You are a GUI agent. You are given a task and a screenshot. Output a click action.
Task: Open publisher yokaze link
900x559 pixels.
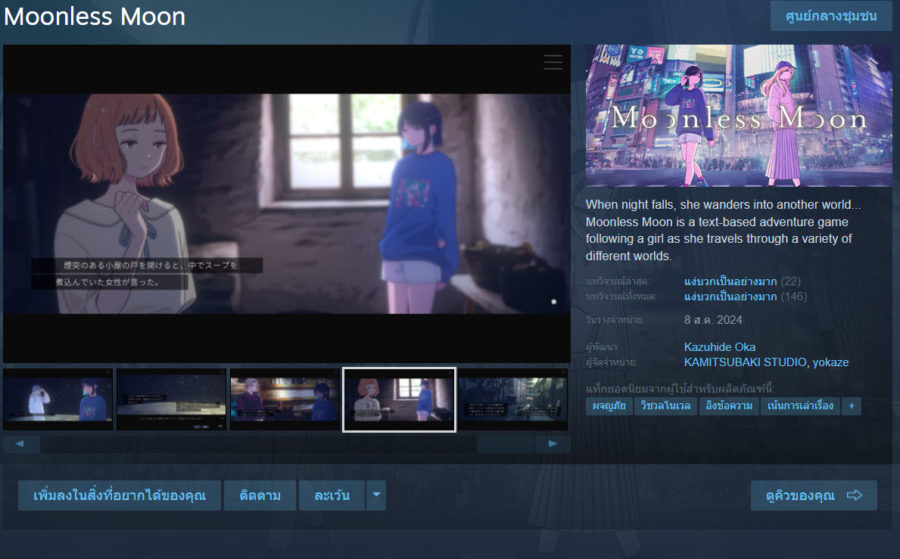[831, 362]
